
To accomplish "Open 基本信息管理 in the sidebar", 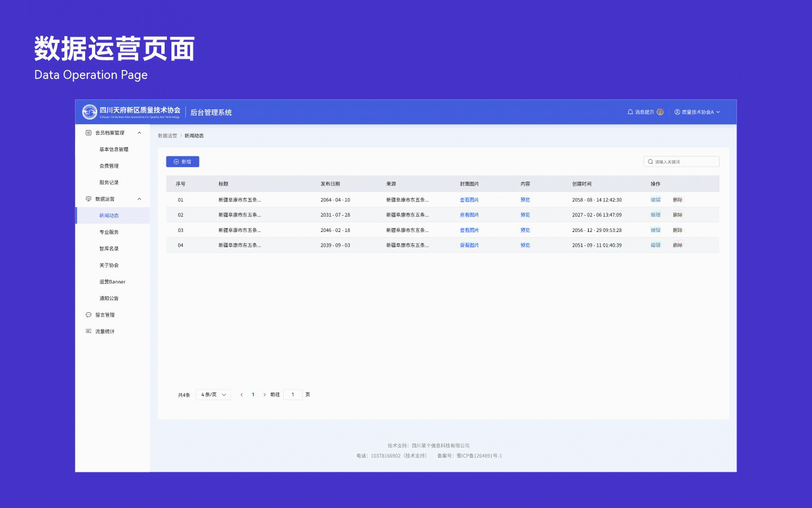I will (114, 150).
